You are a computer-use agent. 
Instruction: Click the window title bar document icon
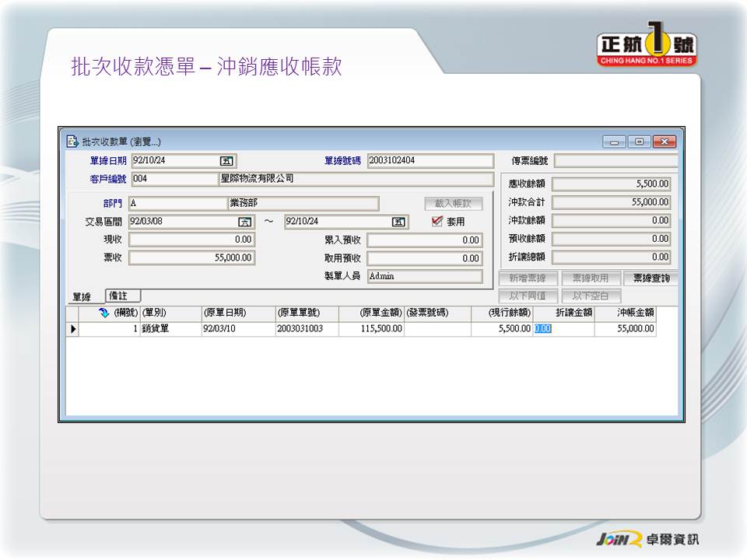pos(72,142)
